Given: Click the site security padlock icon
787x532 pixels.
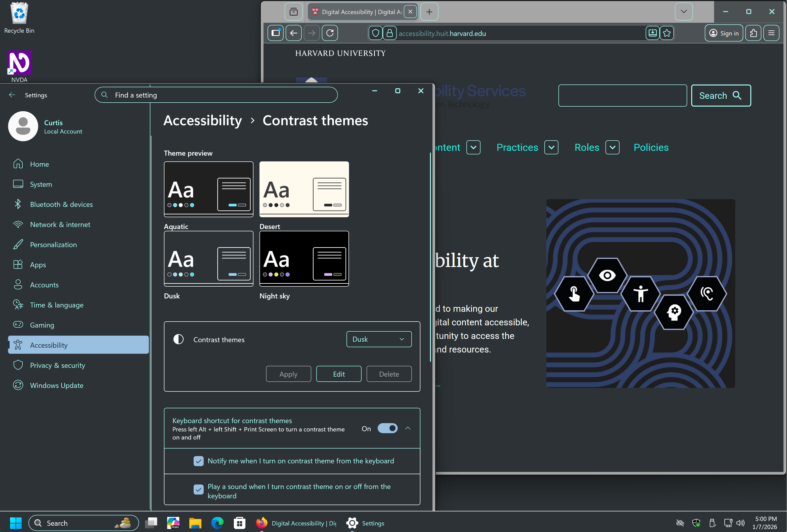Looking at the screenshot, I should point(390,33).
